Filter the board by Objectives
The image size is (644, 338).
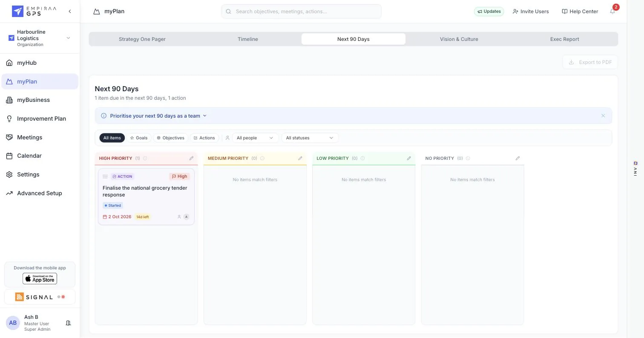[x=170, y=138]
